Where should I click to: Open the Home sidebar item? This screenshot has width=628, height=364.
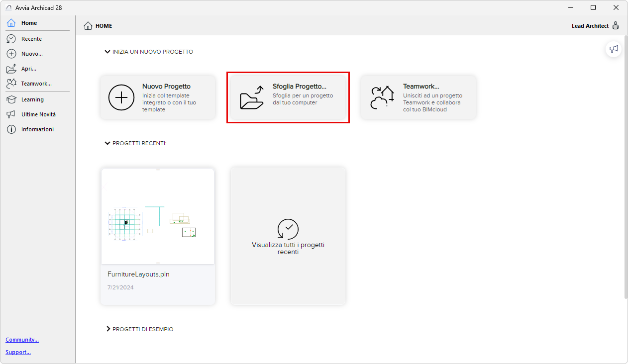coord(37,23)
